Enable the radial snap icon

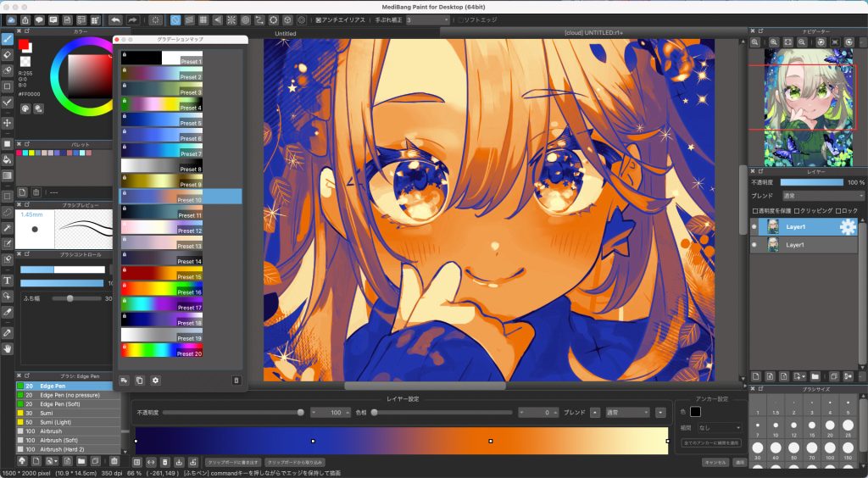point(231,20)
